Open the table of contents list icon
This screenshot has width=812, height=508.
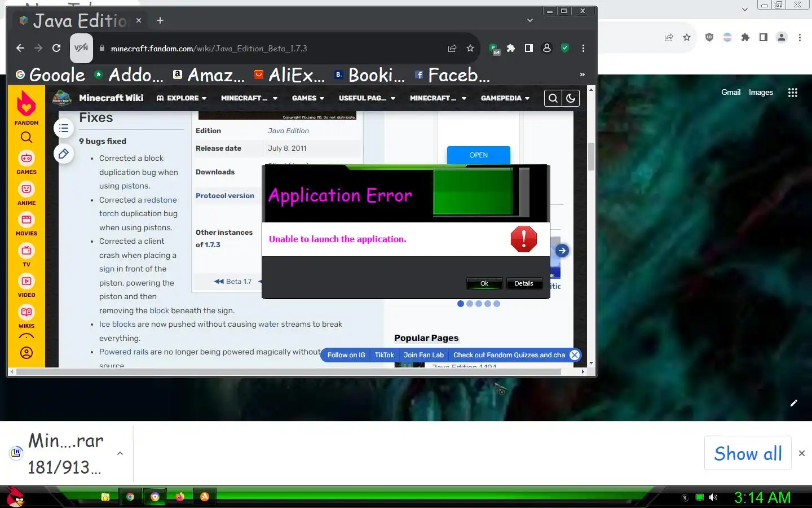click(x=64, y=129)
